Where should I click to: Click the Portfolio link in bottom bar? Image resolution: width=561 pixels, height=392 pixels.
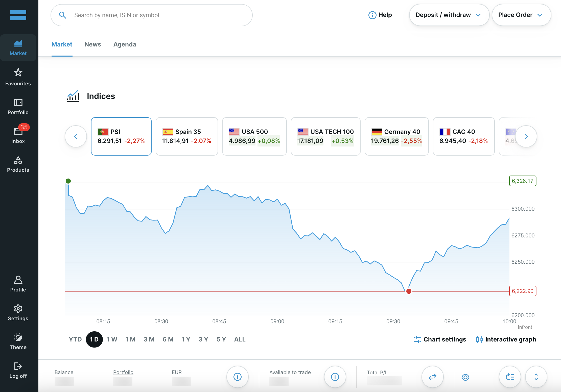pyautogui.click(x=123, y=372)
